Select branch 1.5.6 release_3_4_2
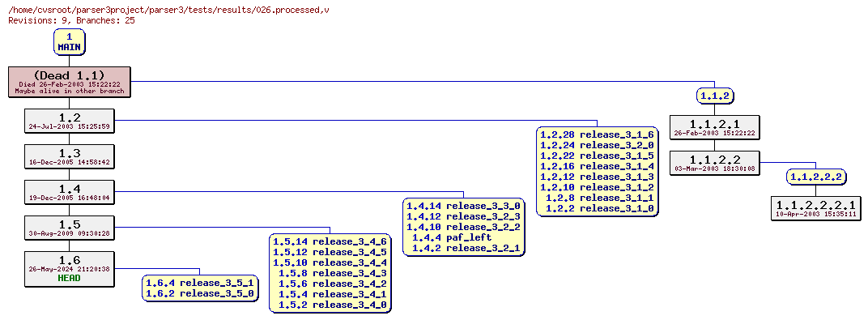The image size is (868, 320). [333, 284]
